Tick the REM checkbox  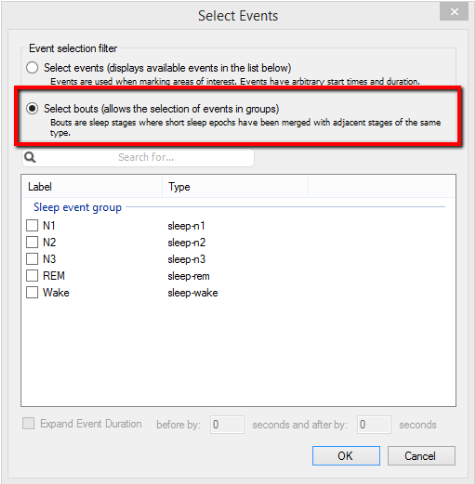click(32, 276)
